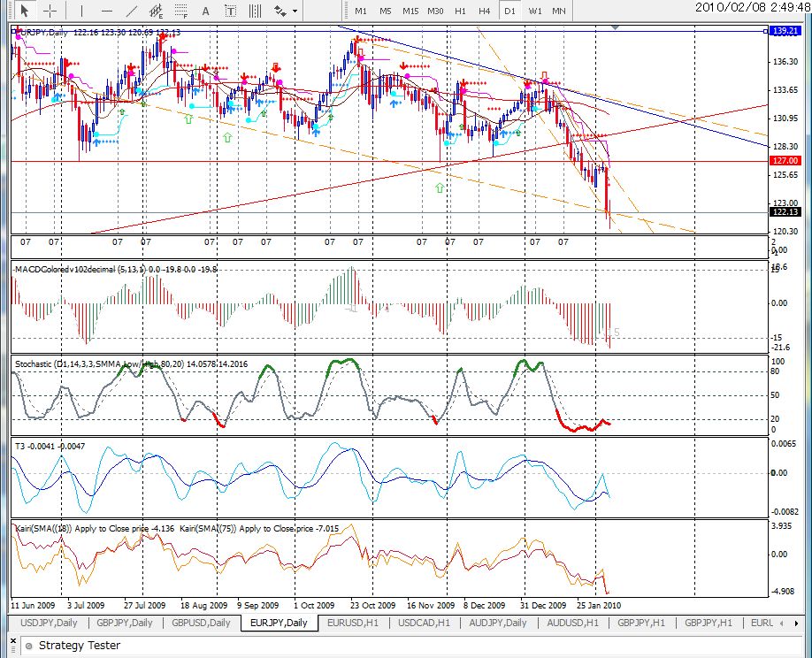Switch to M5 timeframe
The height and width of the screenshot is (658, 812).
click(386, 11)
